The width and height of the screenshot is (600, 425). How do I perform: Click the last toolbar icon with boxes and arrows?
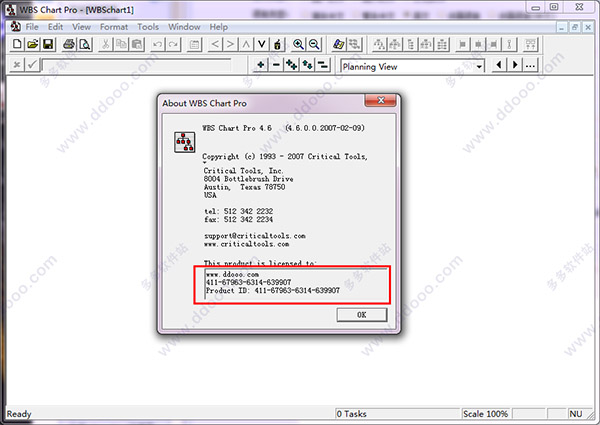pos(530,44)
